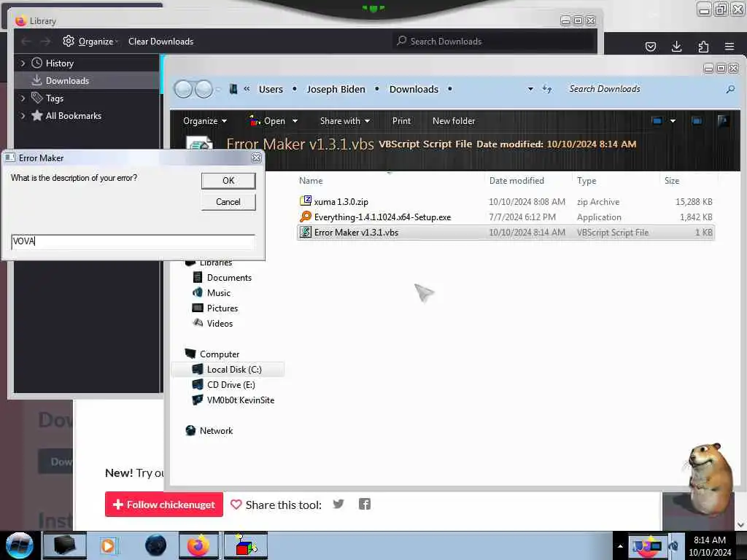Open Organize menu in Firefox Library

tap(90, 42)
